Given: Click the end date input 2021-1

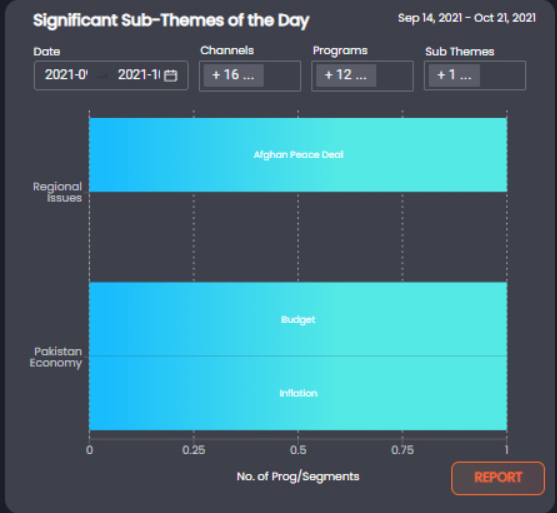Looking at the screenshot, I should pyautogui.click(x=139, y=75).
